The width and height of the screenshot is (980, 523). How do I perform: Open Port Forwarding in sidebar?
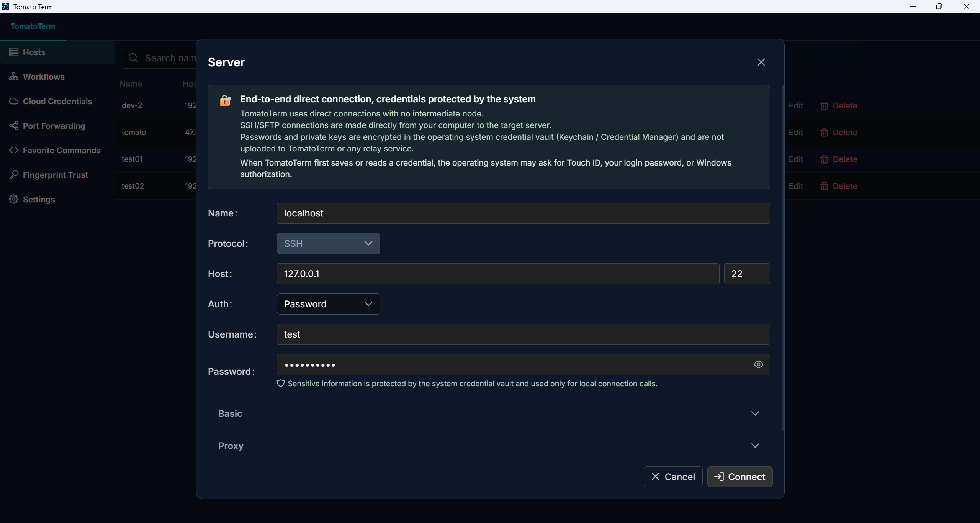57,126
